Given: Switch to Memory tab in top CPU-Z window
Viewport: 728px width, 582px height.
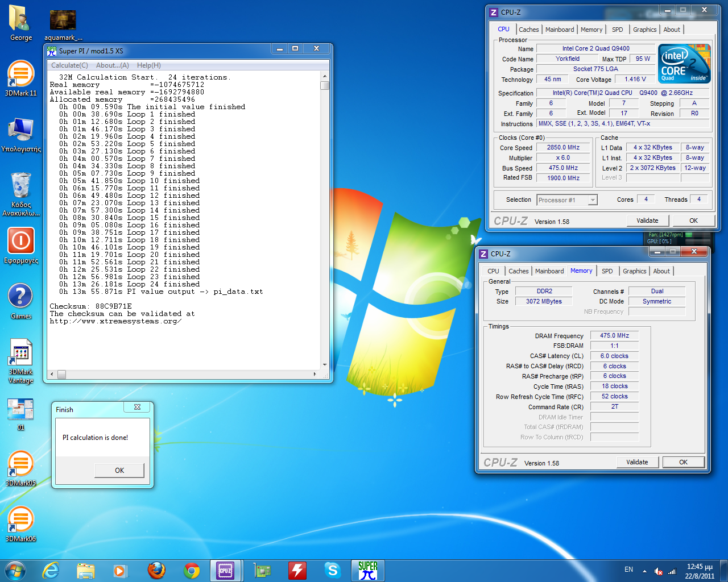Looking at the screenshot, I should 591,30.
